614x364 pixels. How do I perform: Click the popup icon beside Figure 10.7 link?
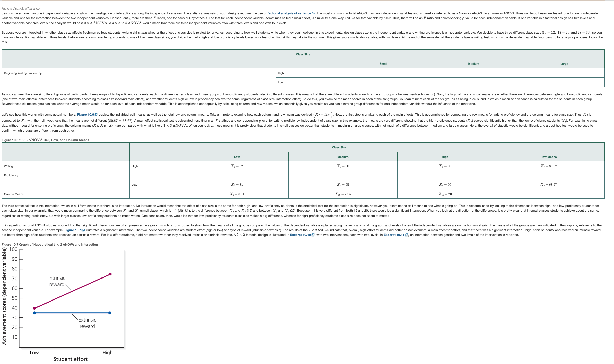(x=83, y=230)
